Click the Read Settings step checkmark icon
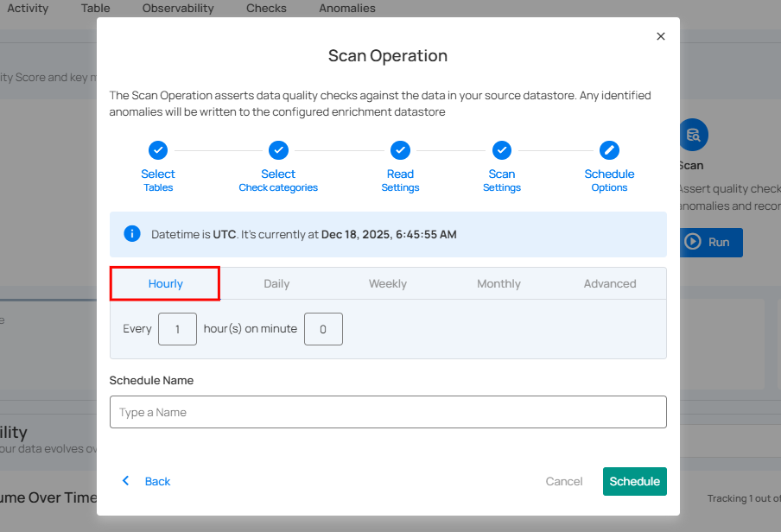Screen dimensions: 781x532 [x=400, y=150]
